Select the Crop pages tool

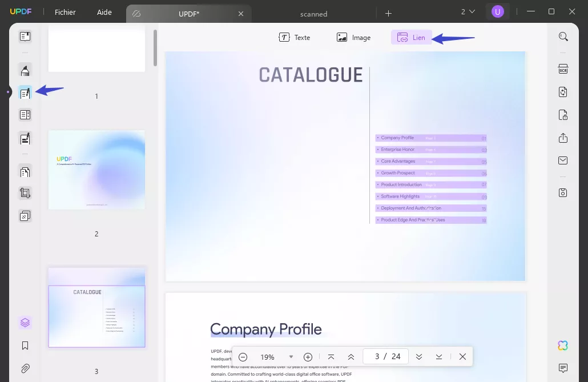pyautogui.click(x=25, y=193)
